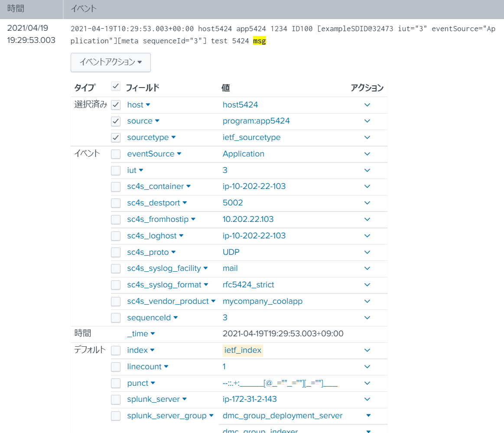Expand actions chevron on the mail value row
504x433 pixels.
[x=367, y=268]
